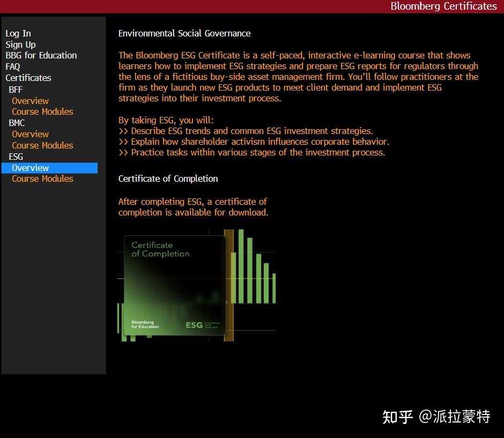This screenshot has height=438, width=504.
Task: Click the 'After completing ESG' paragraph
Action: click(x=193, y=207)
